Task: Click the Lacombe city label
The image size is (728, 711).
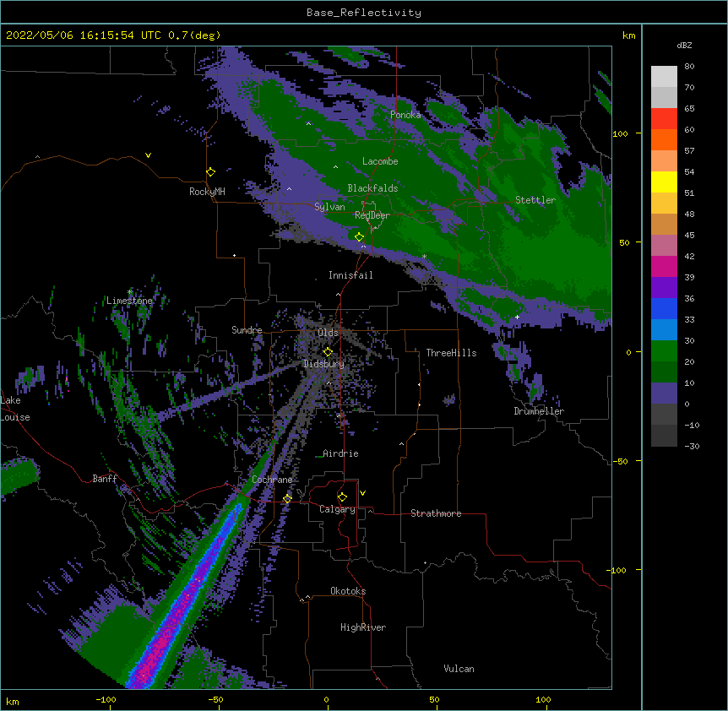Action: [380, 161]
